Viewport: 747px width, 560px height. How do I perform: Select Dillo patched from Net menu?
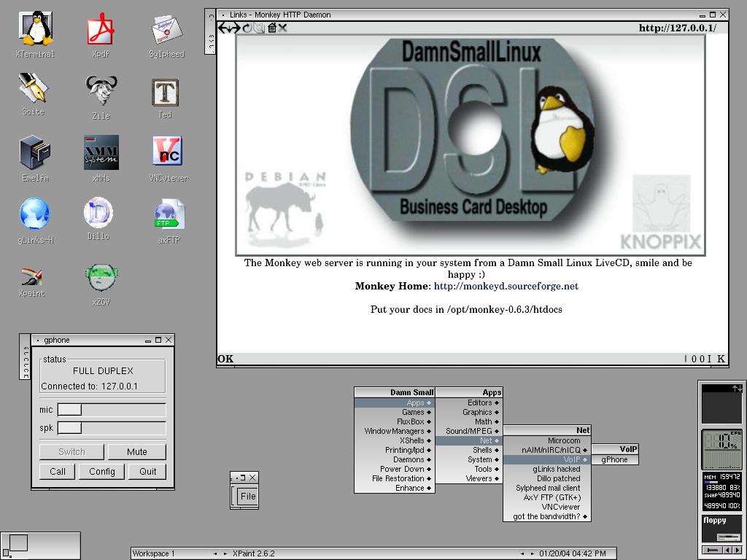547,478
